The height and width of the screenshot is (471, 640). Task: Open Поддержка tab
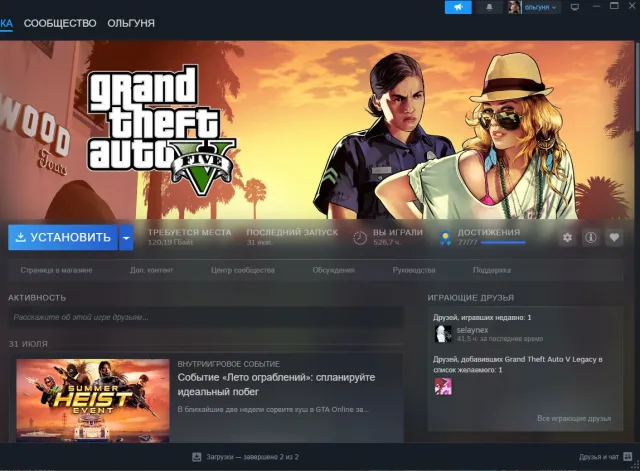pyautogui.click(x=492, y=270)
